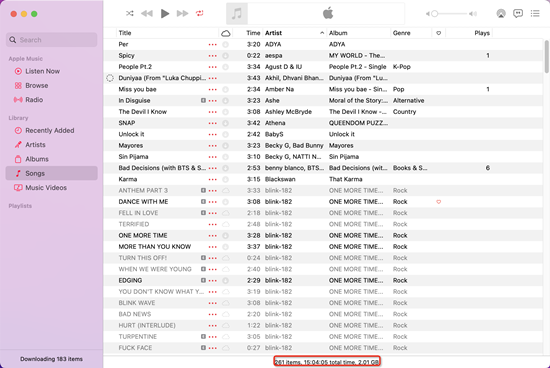Click download progress circle for Mayores
The width and height of the screenshot is (550, 368).
coord(226,146)
